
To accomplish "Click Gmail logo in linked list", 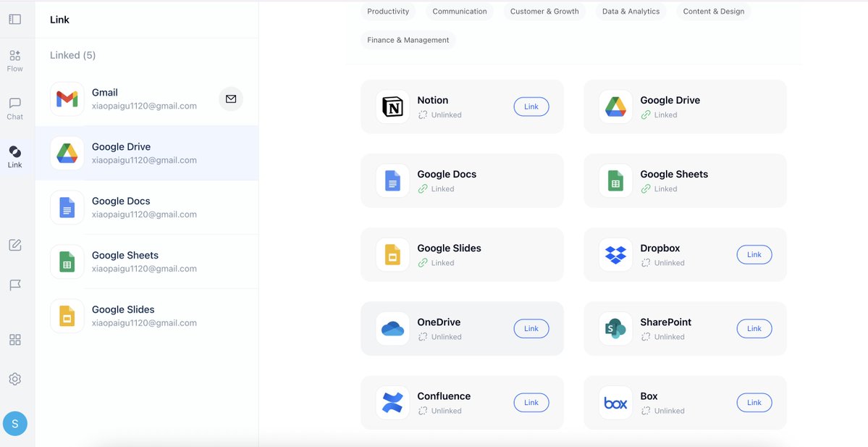I will [67, 99].
